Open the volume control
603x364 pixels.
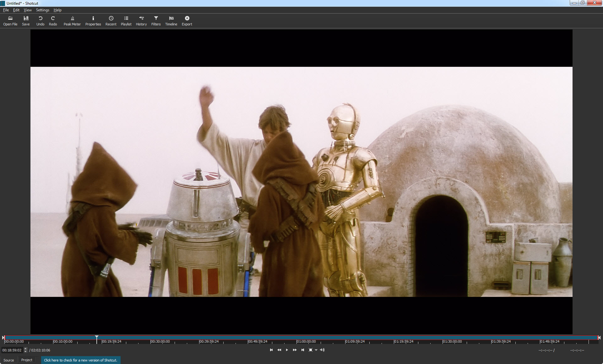322,350
